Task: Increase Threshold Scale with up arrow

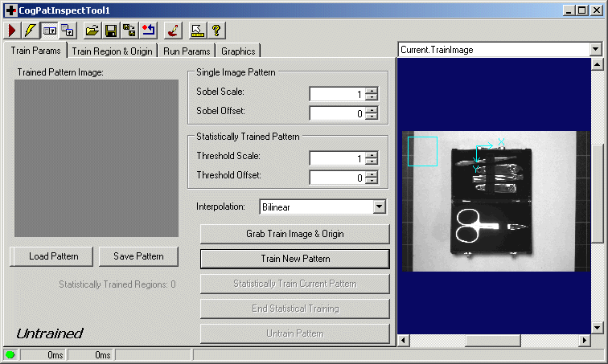Action: [372, 155]
